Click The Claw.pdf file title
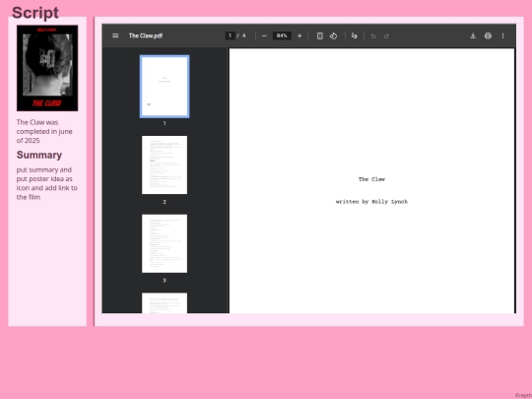The height and width of the screenshot is (399, 532). pyautogui.click(x=146, y=35)
